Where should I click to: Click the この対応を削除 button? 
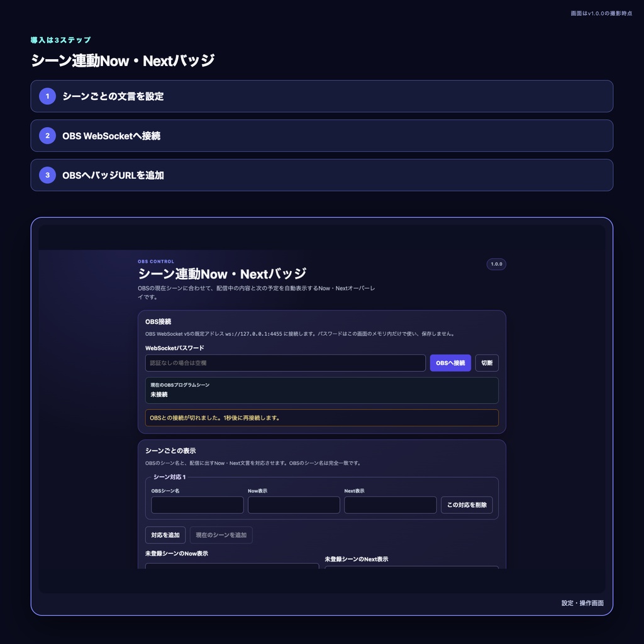467,505
